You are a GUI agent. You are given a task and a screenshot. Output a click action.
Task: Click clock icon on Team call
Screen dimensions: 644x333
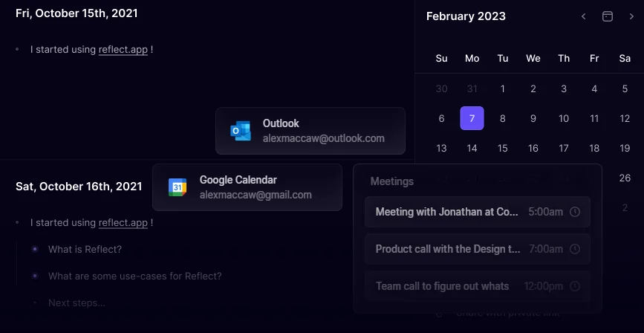click(574, 286)
